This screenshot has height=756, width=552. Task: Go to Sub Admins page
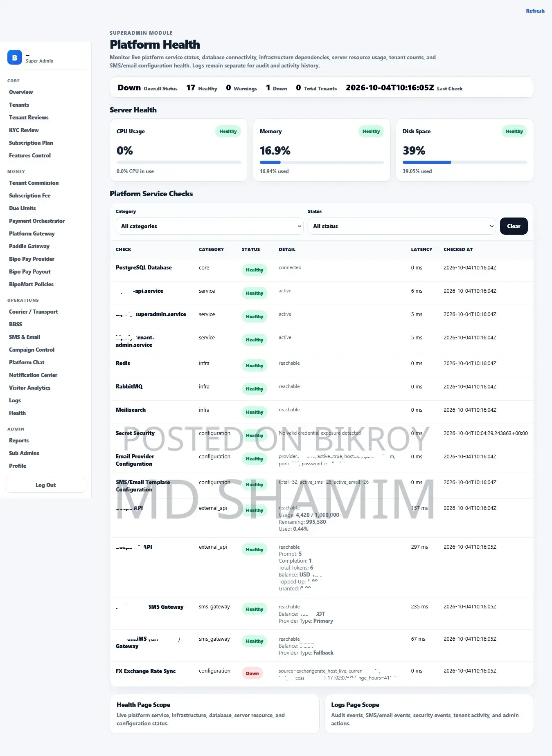click(24, 453)
